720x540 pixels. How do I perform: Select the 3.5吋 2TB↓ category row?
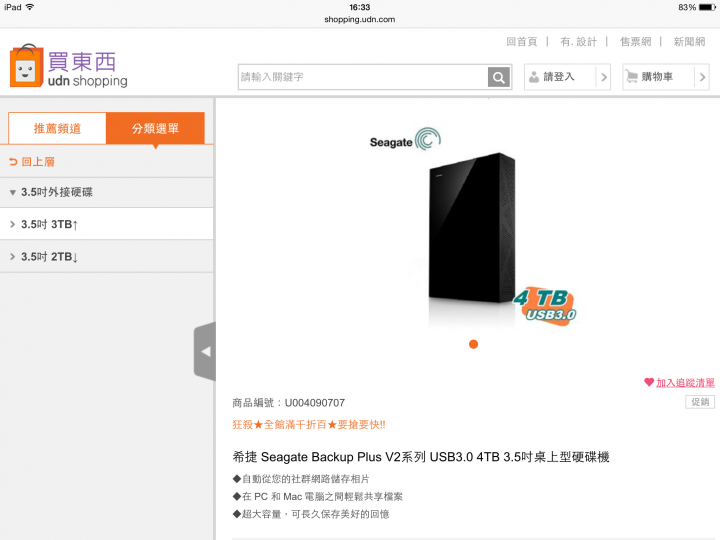coord(107,256)
